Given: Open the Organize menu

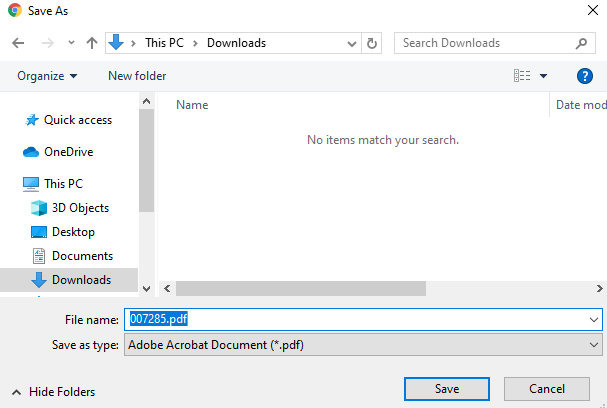Looking at the screenshot, I should [x=47, y=76].
